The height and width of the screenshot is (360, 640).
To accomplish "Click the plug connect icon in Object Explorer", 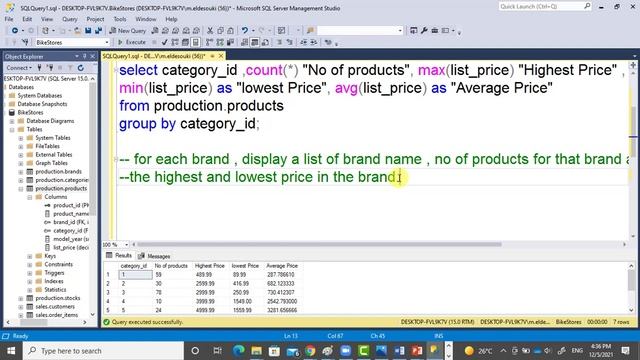I will tap(39, 68).
